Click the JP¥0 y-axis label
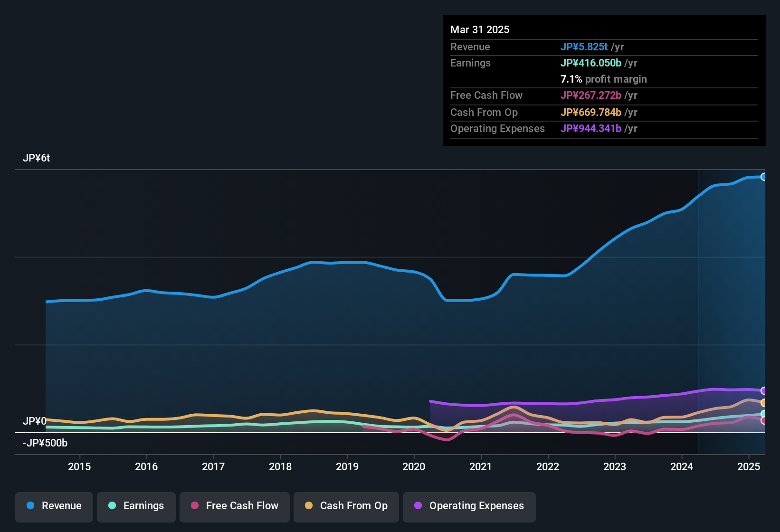Viewport: 780px width, 532px height. tap(35, 421)
